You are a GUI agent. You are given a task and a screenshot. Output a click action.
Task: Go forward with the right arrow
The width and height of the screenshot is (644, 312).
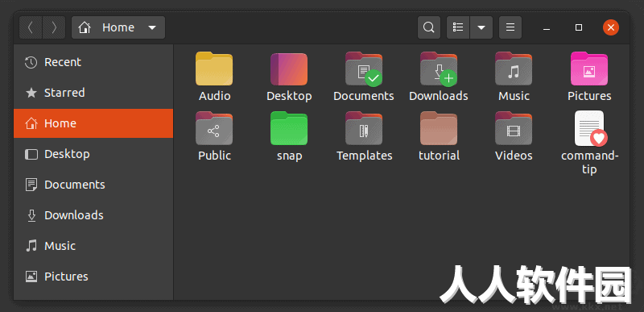pos(54,27)
